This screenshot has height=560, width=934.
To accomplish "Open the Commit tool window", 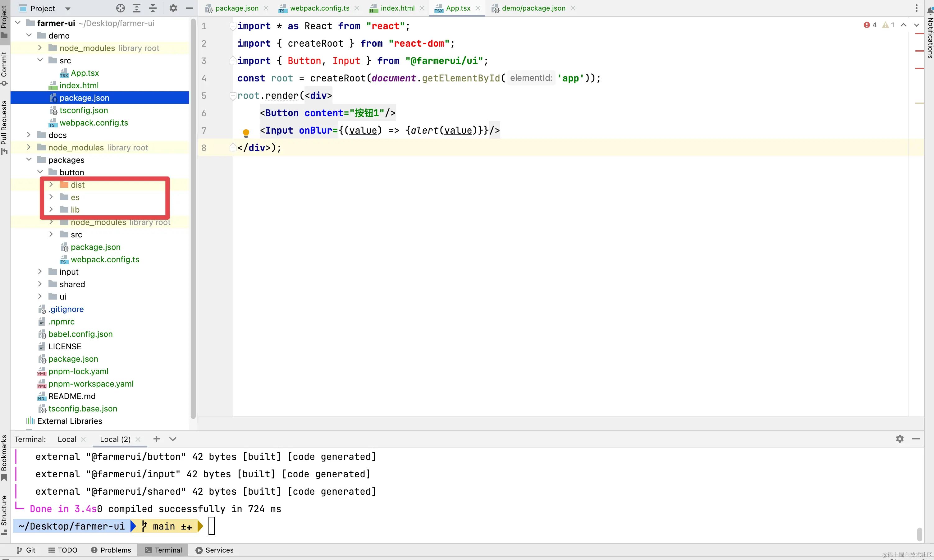I will click(4, 69).
